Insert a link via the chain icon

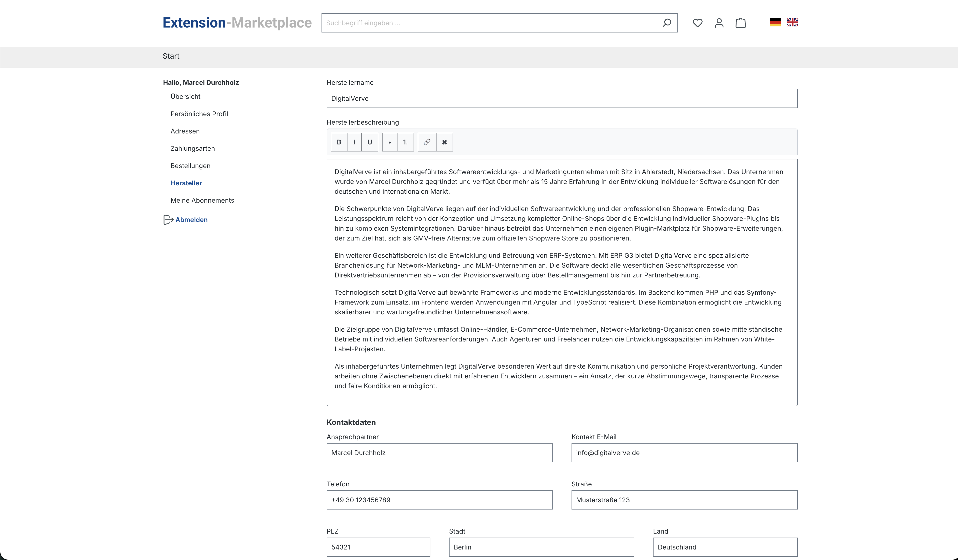(427, 142)
